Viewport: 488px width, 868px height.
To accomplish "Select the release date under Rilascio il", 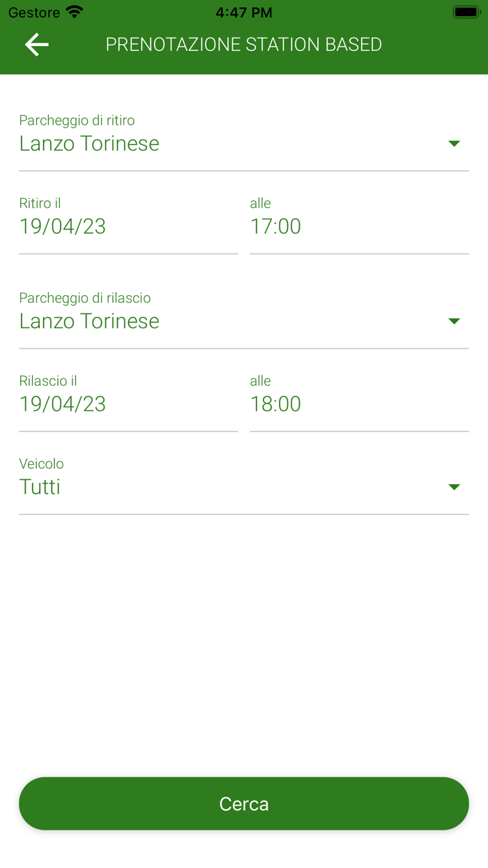I will 62,403.
